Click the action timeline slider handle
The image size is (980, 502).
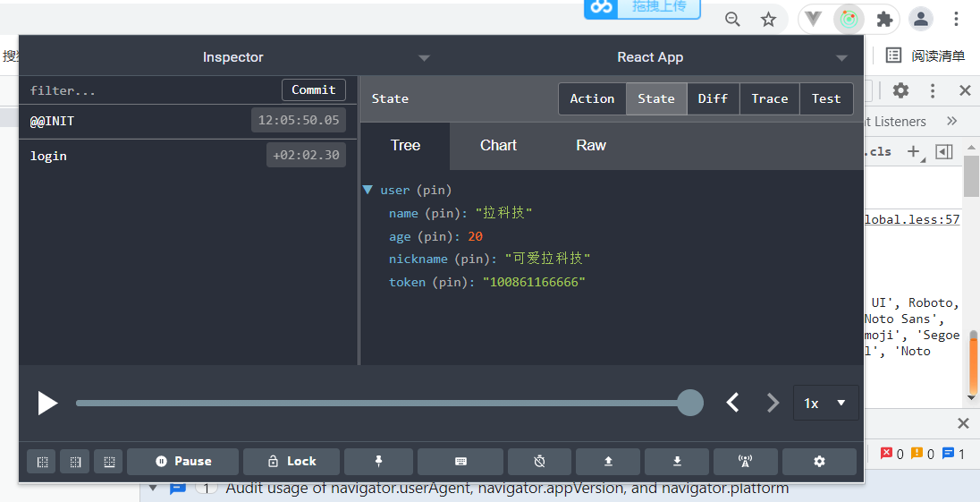pyautogui.click(x=690, y=403)
